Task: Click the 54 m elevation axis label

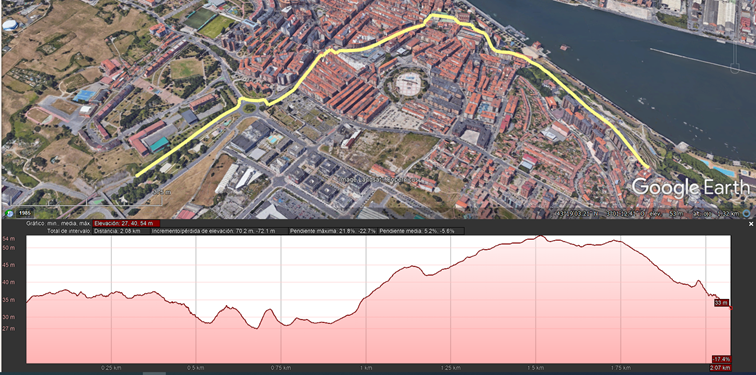Action: pyautogui.click(x=8, y=239)
